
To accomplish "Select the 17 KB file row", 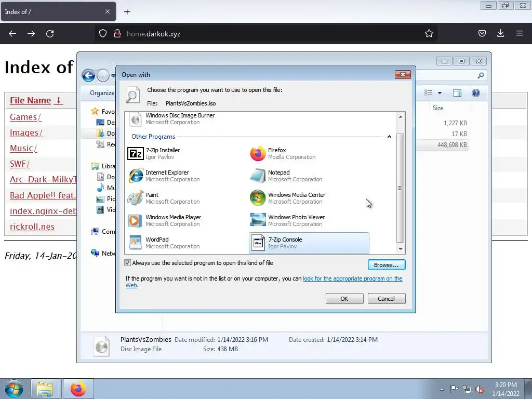I will pyautogui.click(x=443, y=134).
